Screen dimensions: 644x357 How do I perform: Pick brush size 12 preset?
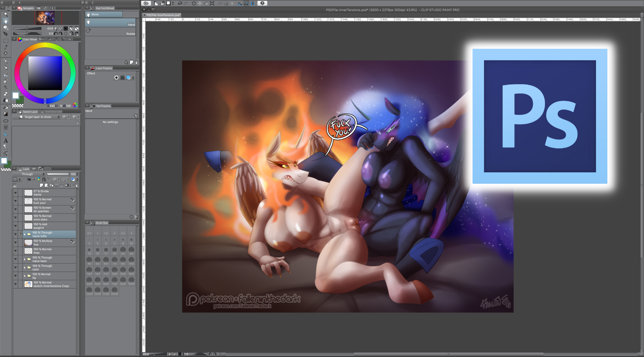(89, 250)
